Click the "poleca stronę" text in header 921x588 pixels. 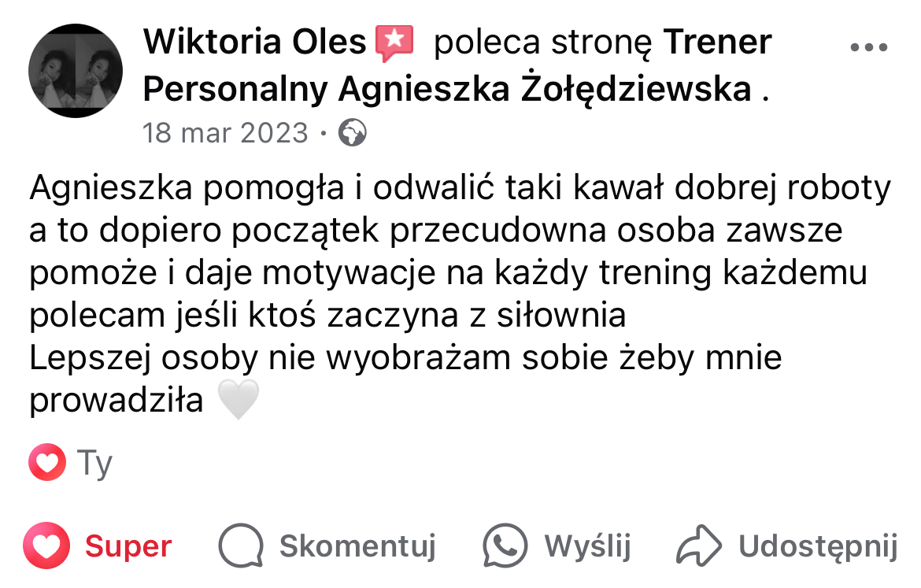point(543,43)
